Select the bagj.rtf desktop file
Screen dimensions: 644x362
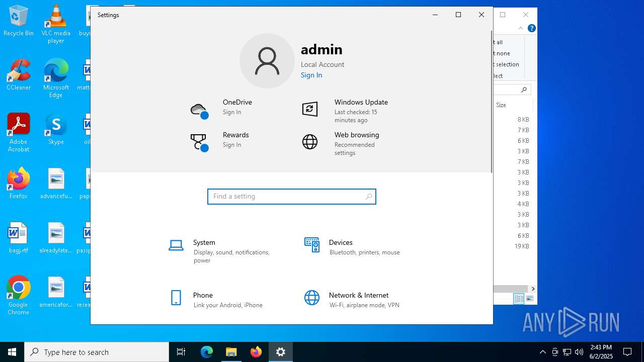19,238
